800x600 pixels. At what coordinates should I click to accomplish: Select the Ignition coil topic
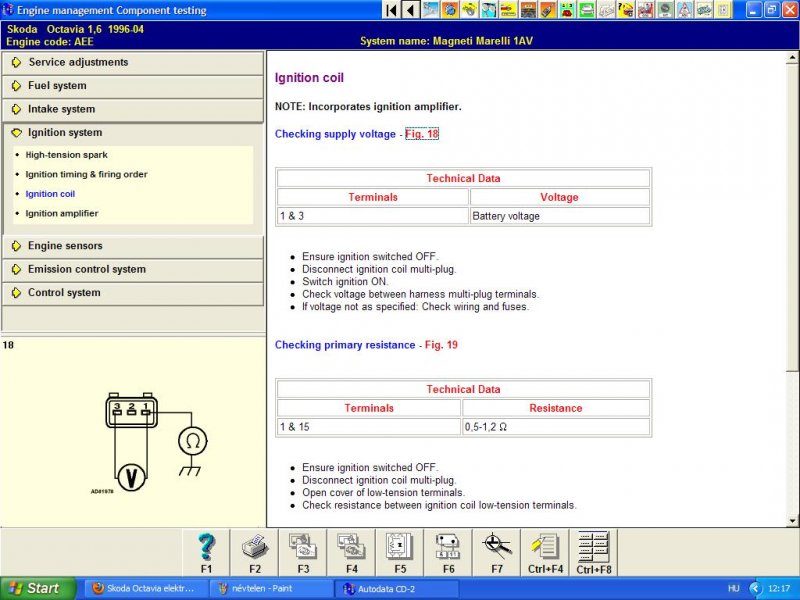point(50,194)
